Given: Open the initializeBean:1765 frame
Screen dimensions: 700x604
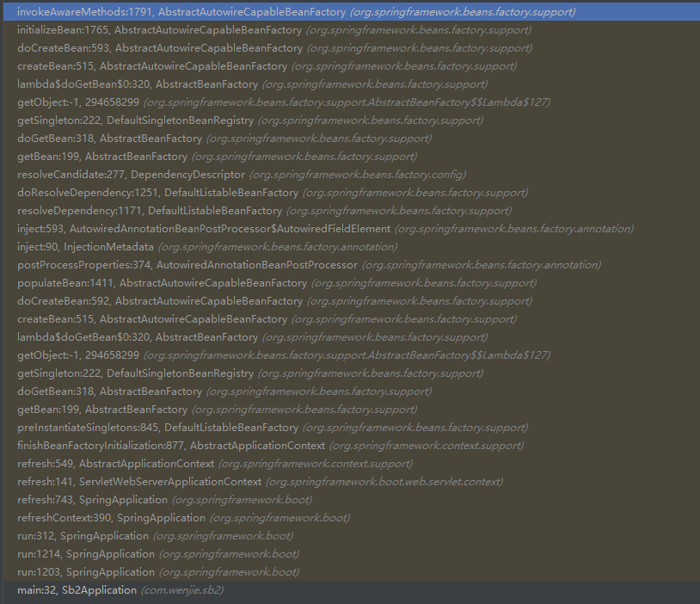Looking at the screenshot, I should pos(352,30).
